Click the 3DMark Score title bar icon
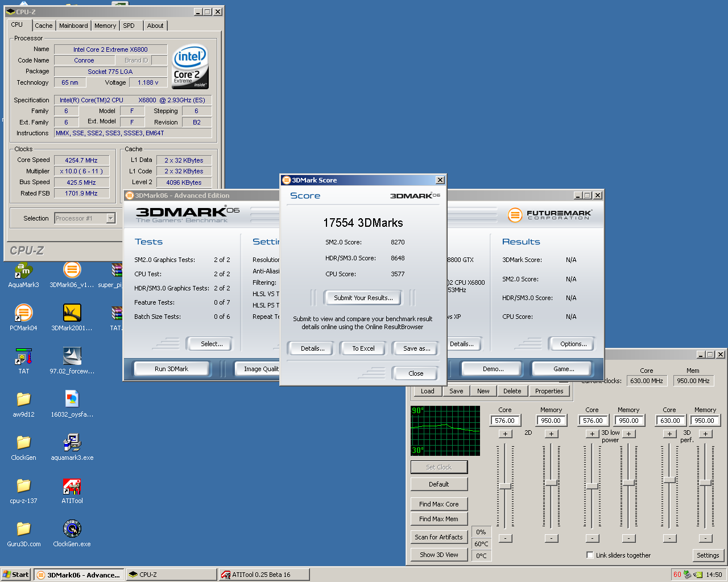The width and height of the screenshot is (728, 582). tap(287, 180)
